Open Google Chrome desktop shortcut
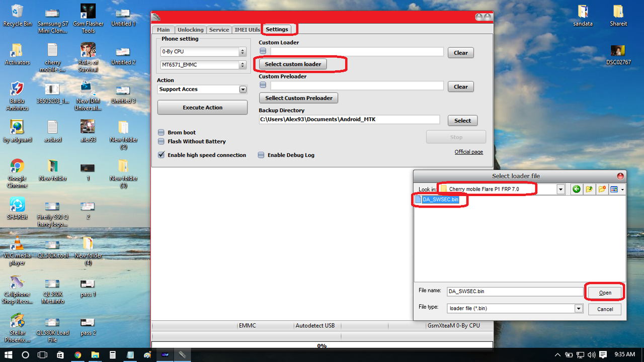 (17, 174)
